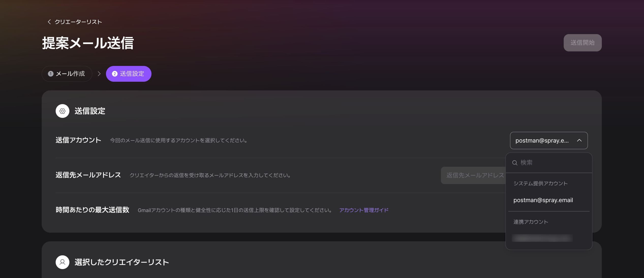Click the システム提供アカウント group header
The width and height of the screenshot is (644, 278).
pos(541,184)
